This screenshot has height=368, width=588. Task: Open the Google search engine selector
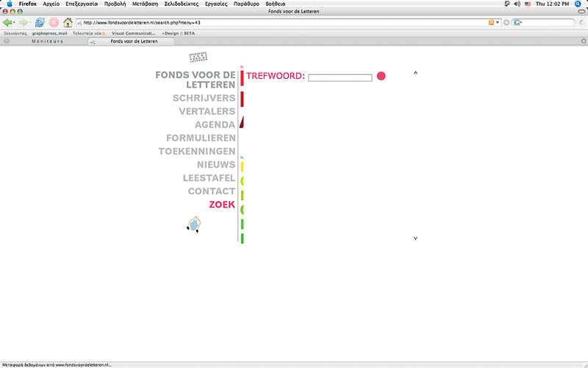tap(517, 23)
